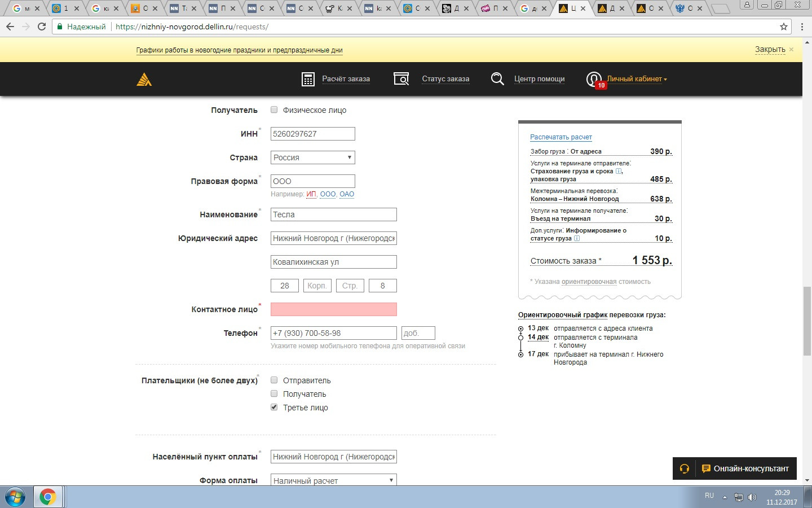This screenshot has width=812, height=508.
Task: Open the Статус заказа menu item
Action: click(445, 79)
